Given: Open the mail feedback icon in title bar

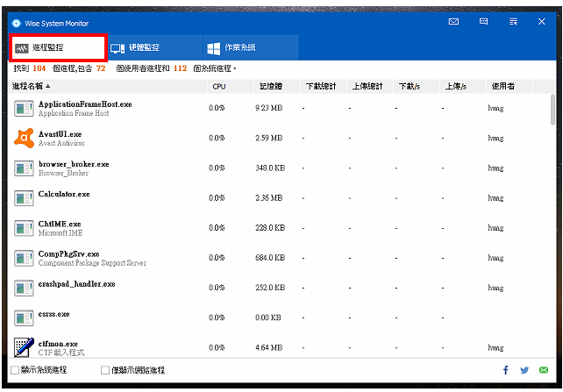Looking at the screenshot, I should 453,22.
